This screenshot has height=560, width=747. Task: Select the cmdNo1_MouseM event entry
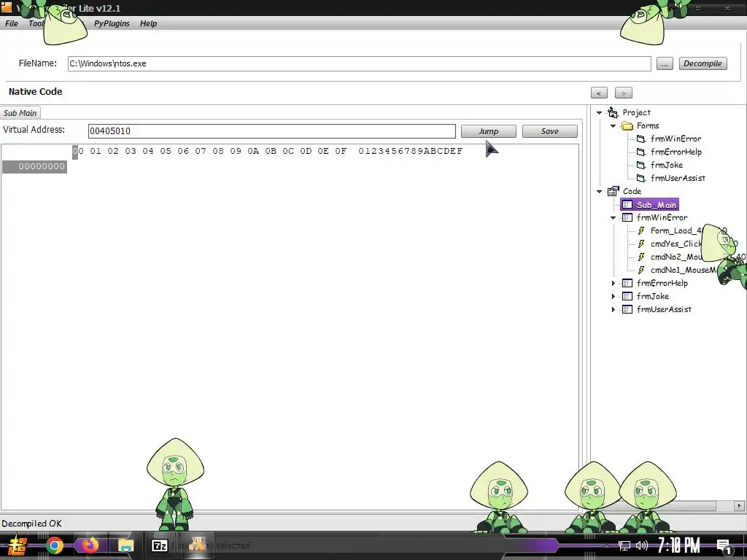tap(683, 270)
